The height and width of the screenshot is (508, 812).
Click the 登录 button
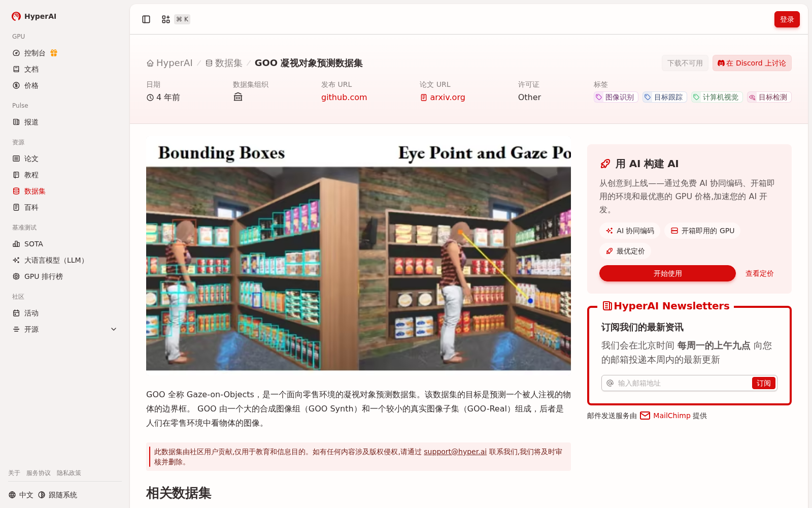click(x=787, y=19)
